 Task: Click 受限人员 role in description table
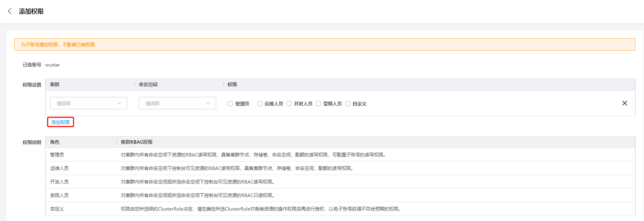pos(59,195)
